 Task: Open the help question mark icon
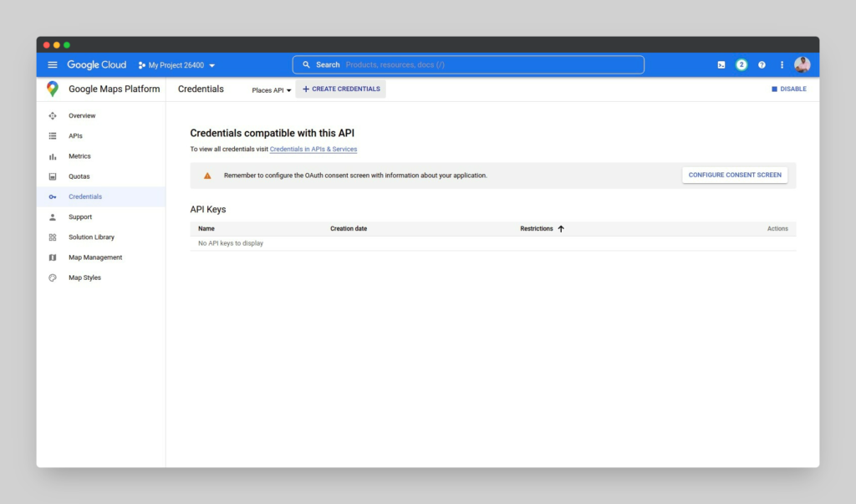pyautogui.click(x=762, y=65)
